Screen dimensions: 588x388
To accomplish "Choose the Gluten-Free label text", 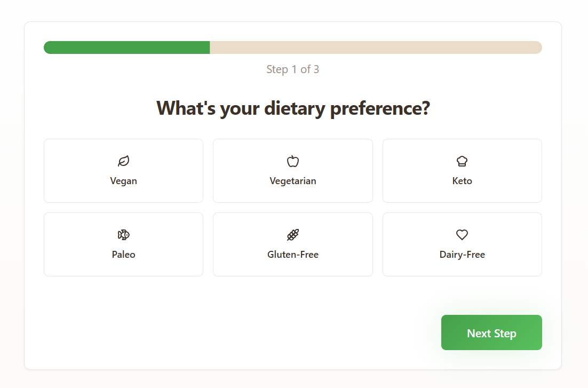I will click(293, 255).
